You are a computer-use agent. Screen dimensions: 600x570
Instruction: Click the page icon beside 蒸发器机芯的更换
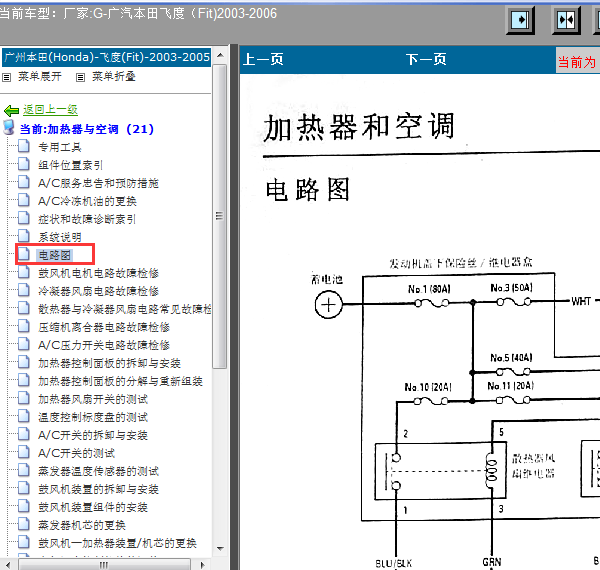point(24,523)
